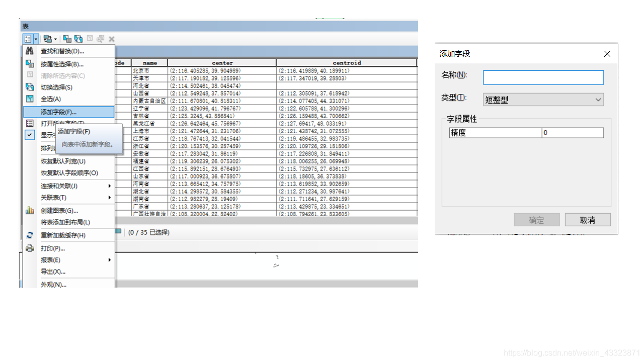The image size is (644, 362).
Task: Click the name column header
Action: (x=150, y=63)
